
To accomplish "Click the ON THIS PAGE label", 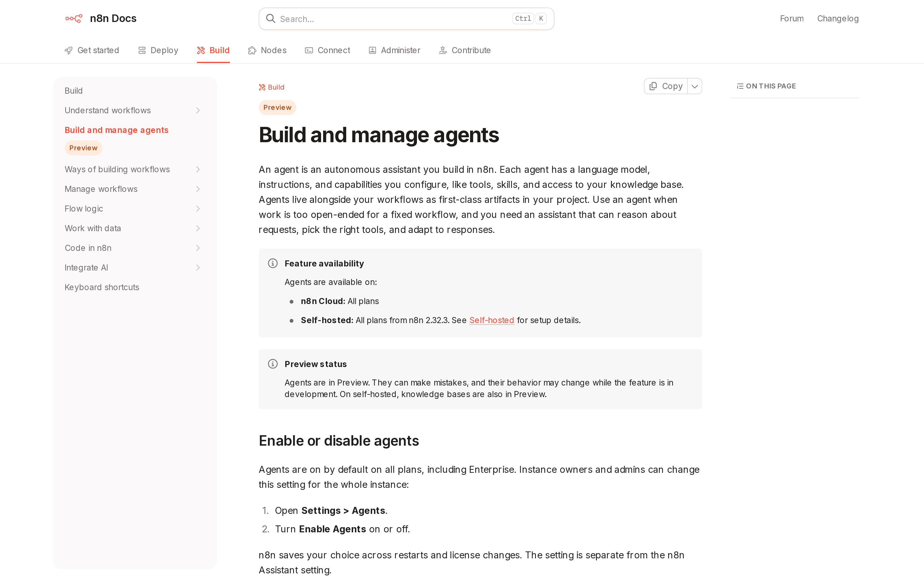I will pos(771,86).
